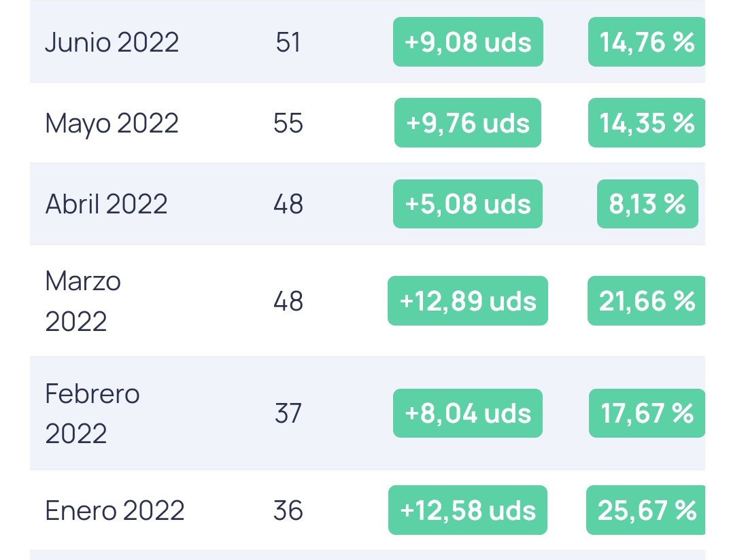Select the Marzo 2022 row label

83,301
